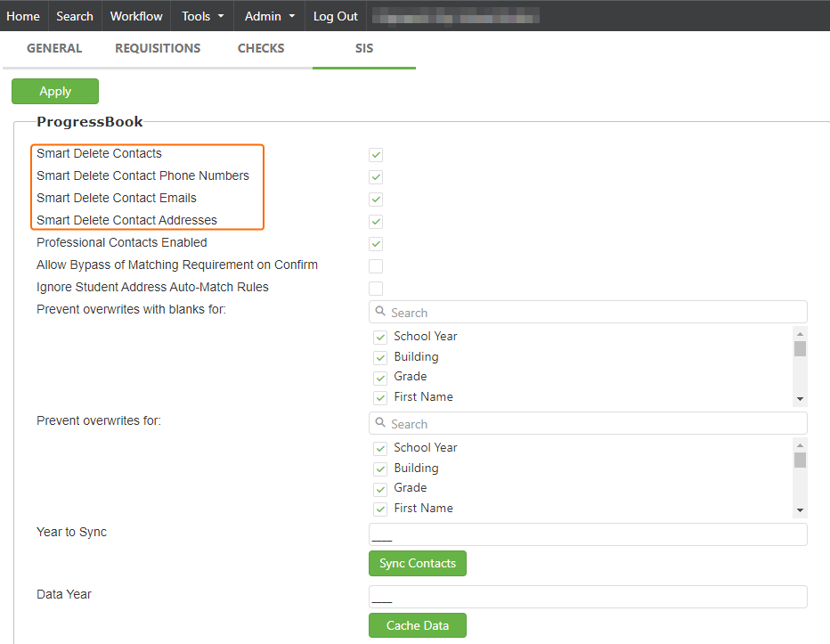This screenshot has width=830, height=644.
Task: Click the search icon in 'Prevent overwrites for' field
Action: click(380, 422)
